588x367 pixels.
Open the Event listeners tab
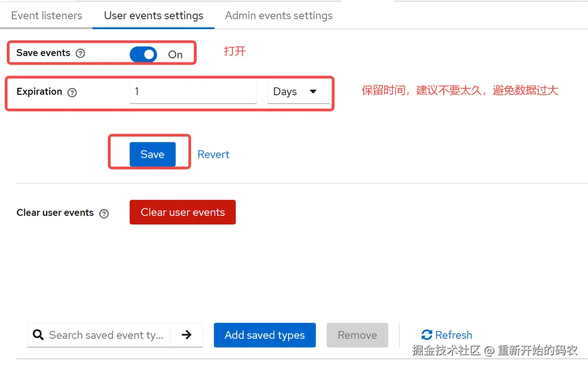coord(46,15)
